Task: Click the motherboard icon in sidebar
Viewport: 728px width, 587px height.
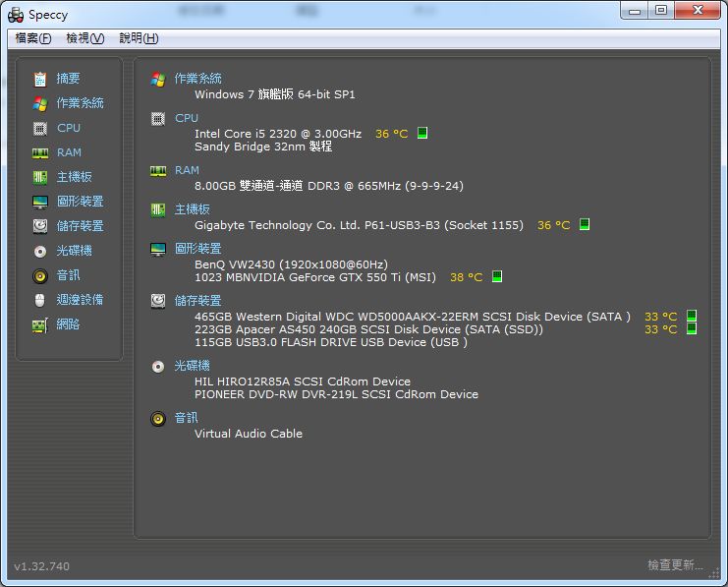Action: click(x=40, y=177)
